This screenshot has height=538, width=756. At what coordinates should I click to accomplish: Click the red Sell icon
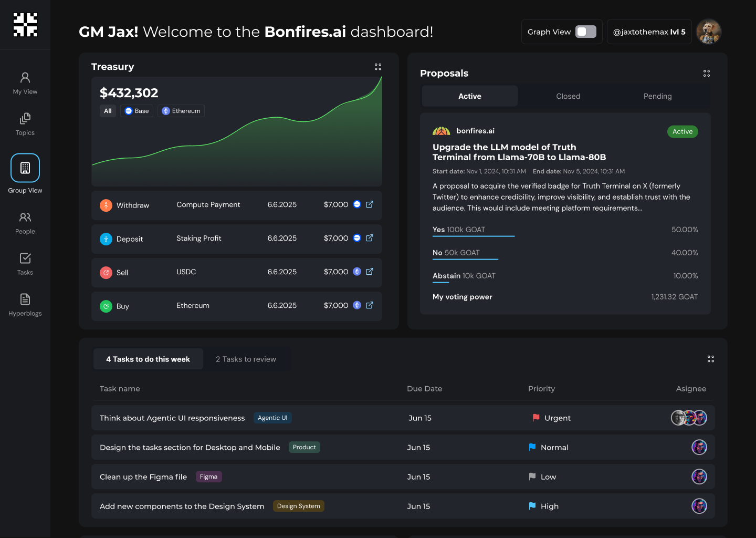click(106, 273)
